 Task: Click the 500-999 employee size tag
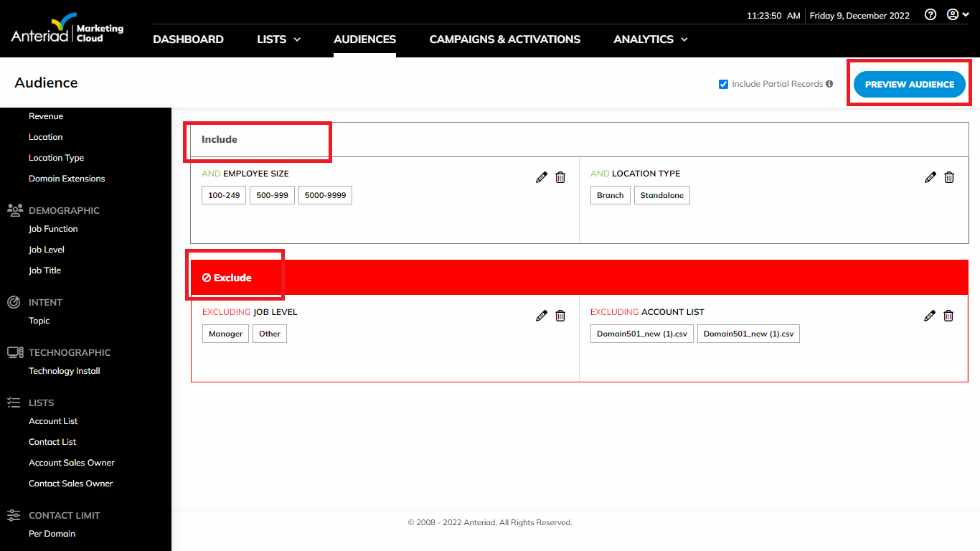pyautogui.click(x=273, y=195)
